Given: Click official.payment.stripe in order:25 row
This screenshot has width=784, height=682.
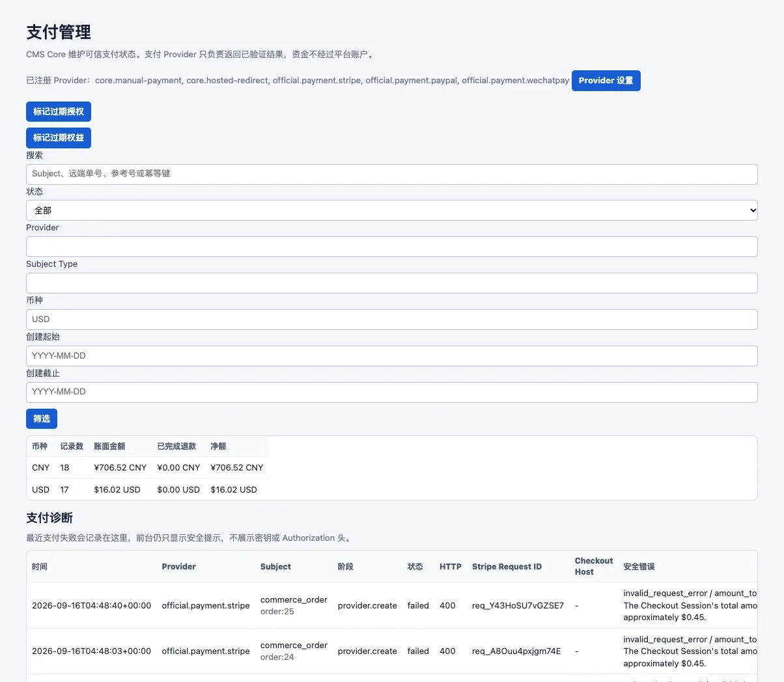Looking at the screenshot, I should tap(206, 606).
